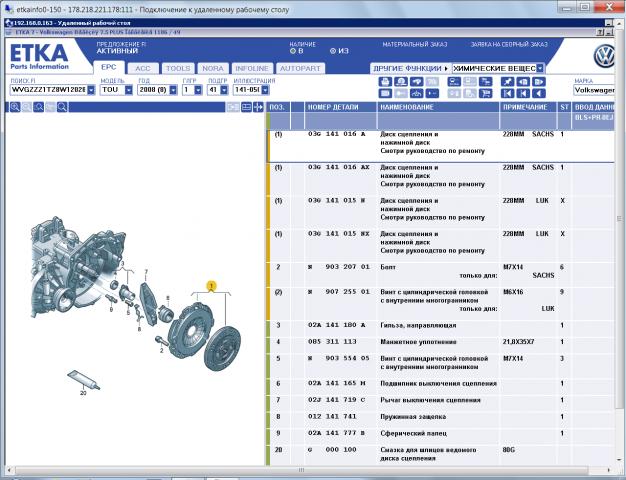The image size is (626, 480).
Task: Click the forward-page icon at top row end
Action: [x=539, y=82]
